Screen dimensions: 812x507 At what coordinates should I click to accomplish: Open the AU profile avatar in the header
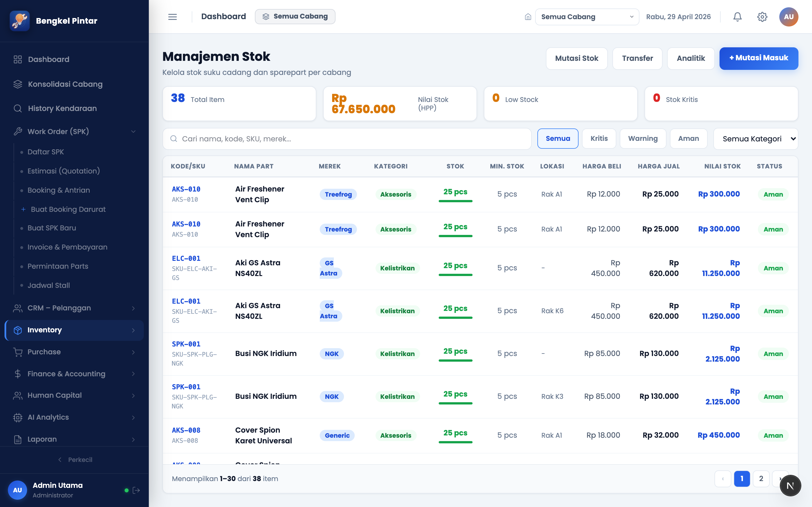789,17
